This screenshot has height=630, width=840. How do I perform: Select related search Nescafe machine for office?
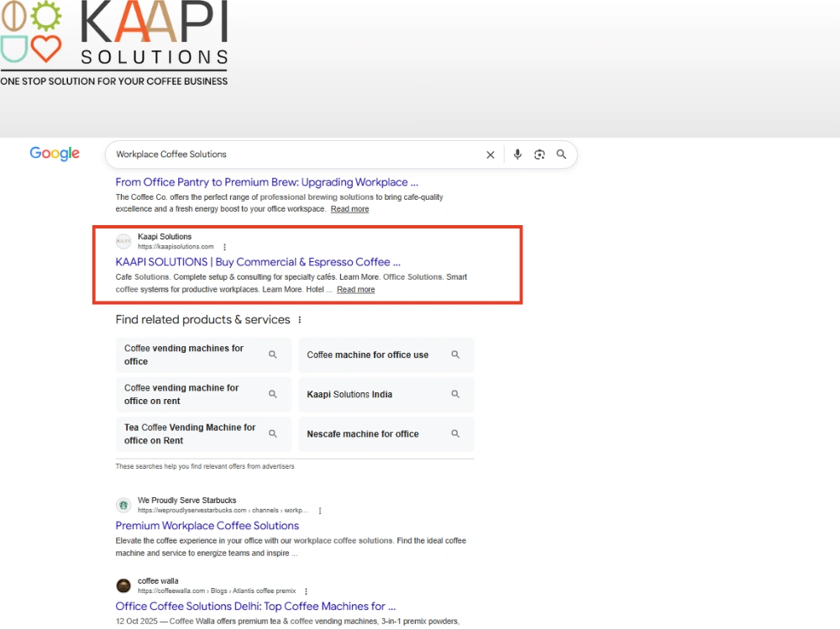point(386,434)
